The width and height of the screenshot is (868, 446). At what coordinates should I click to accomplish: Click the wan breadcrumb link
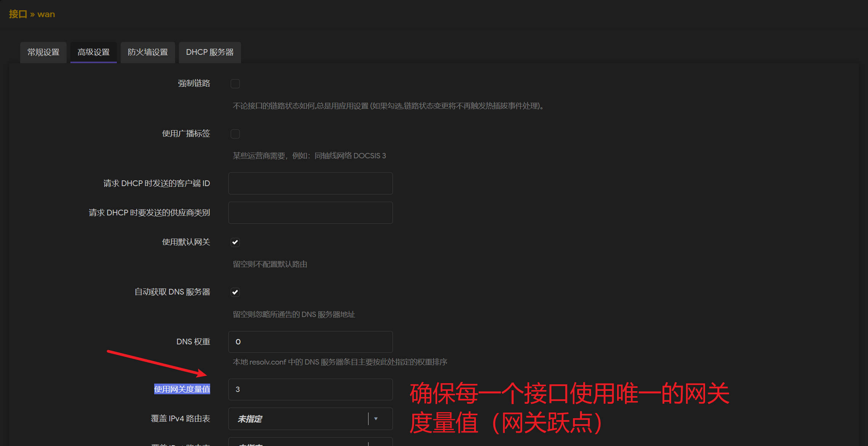(x=46, y=14)
